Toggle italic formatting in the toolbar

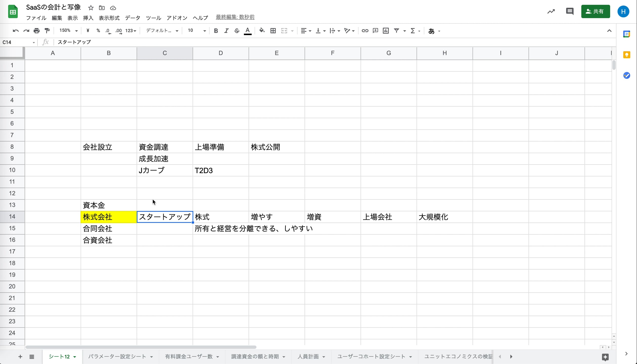(x=226, y=31)
